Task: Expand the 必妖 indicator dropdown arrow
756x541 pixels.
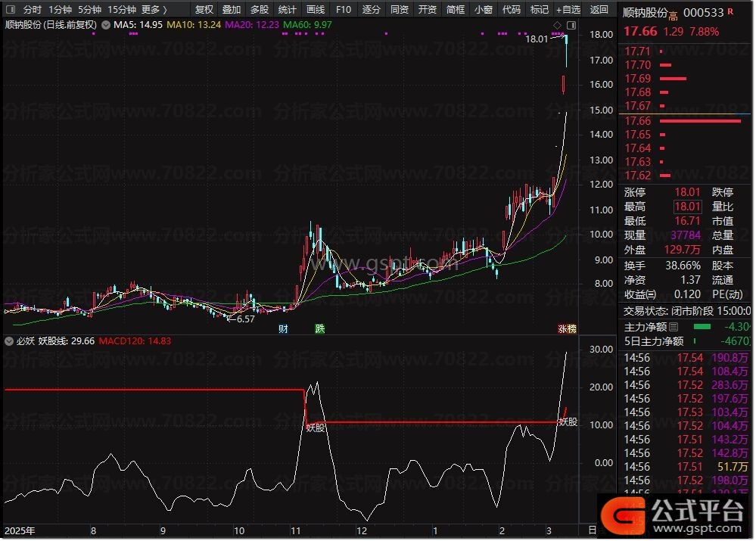Action: pos(9,341)
